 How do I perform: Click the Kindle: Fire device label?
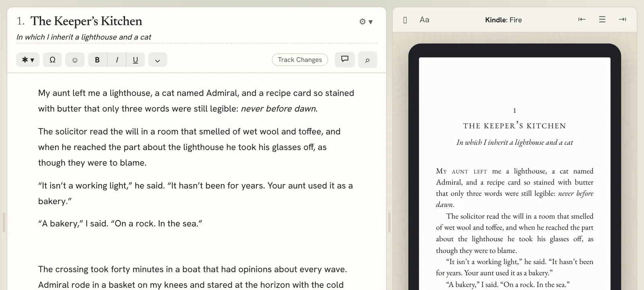pyautogui.click(x=504, y=20)
